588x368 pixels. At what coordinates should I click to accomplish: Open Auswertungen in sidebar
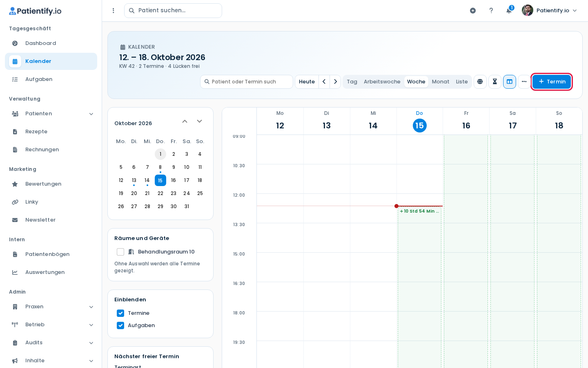tap(51, 272)
